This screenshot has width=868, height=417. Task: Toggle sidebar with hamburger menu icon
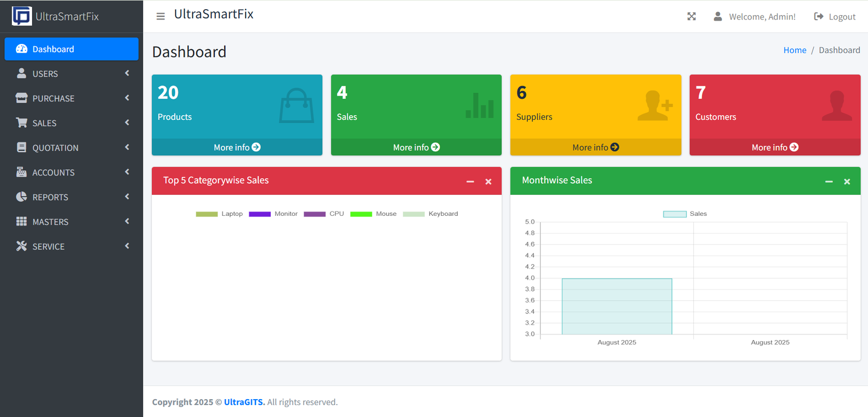point(161,16)
